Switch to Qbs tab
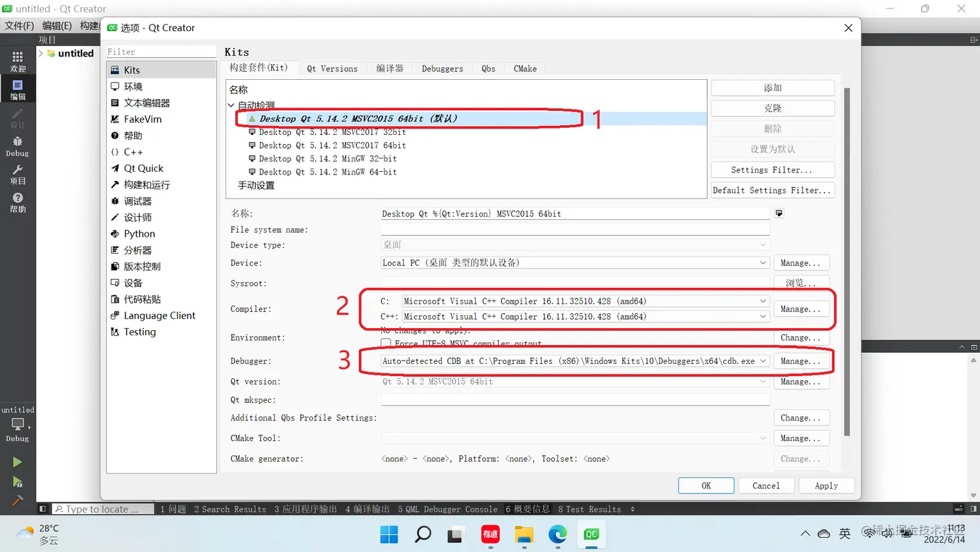The height and width of the screenshot is (552, 980). 489,69
